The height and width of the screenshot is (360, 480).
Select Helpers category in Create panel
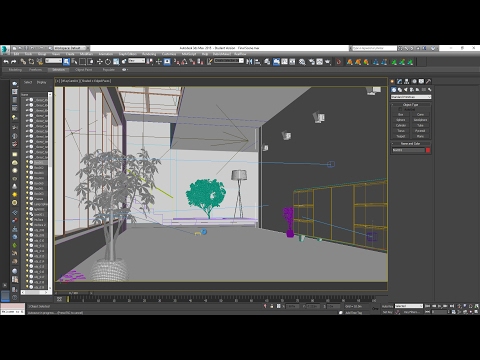coord(417,90)
